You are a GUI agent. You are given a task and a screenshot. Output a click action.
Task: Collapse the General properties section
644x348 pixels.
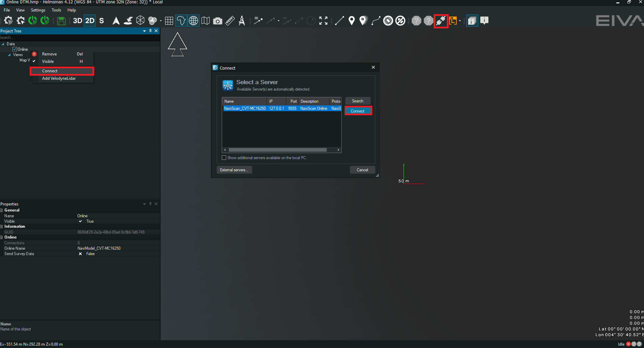tap(2, 210)
